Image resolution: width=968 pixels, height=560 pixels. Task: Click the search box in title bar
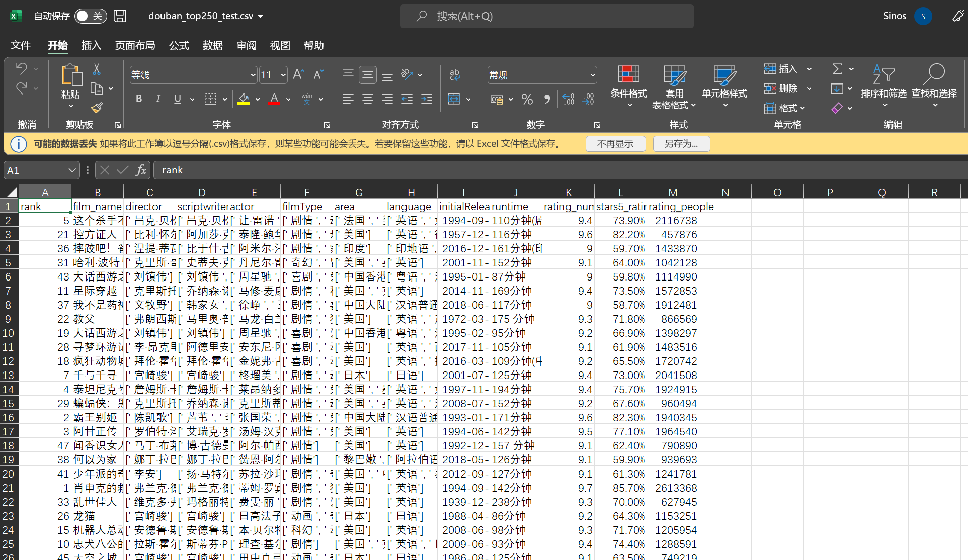coord(547,16)
